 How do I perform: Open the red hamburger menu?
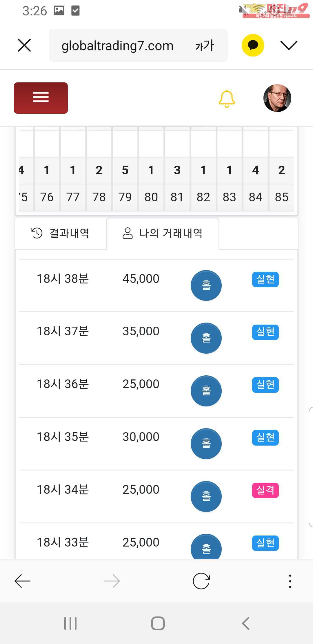point(41,98)
